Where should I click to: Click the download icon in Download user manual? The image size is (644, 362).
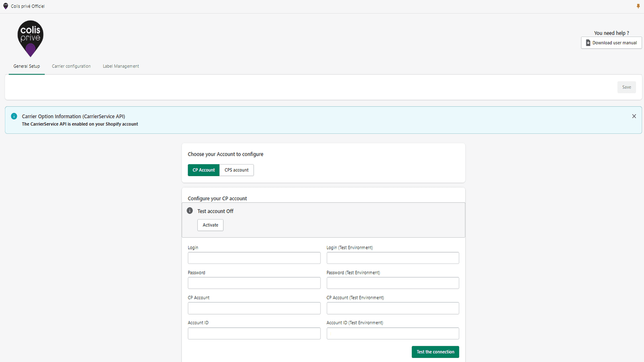(x=588, y=43)
